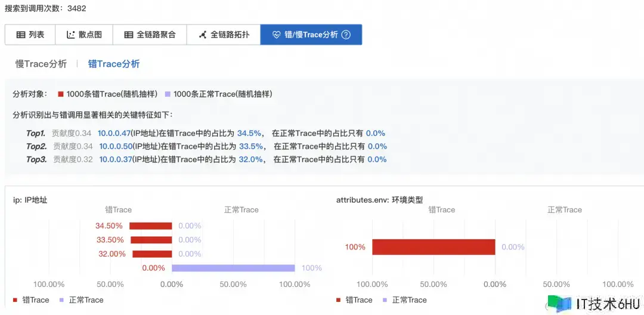Click the 100% red bar in 环境类型 chart
The image size is (644, 315).
coord(434,247)
